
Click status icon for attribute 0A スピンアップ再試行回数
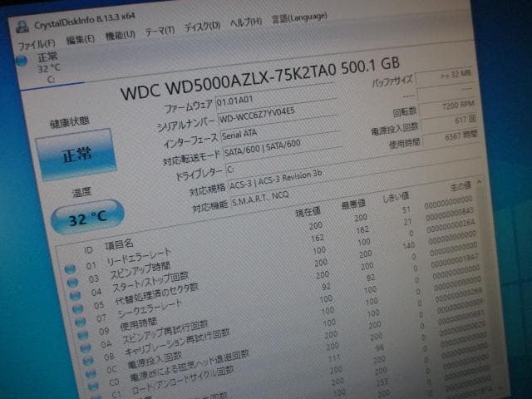[x=85, y=347]
